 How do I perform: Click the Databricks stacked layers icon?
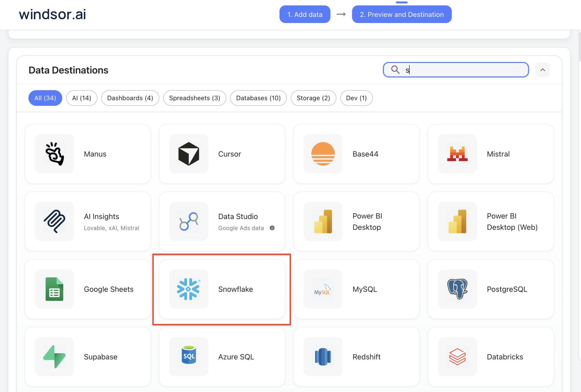tap(457, 357)
